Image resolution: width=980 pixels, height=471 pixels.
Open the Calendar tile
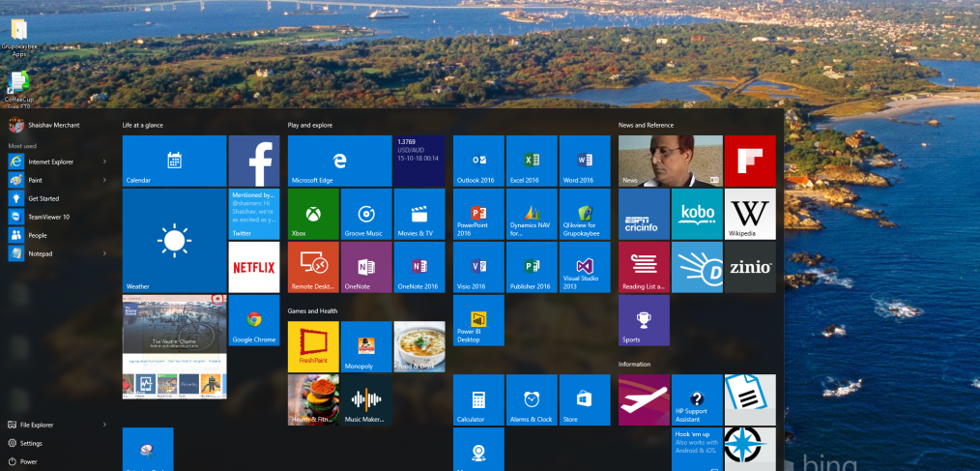(x=174, y=161)
